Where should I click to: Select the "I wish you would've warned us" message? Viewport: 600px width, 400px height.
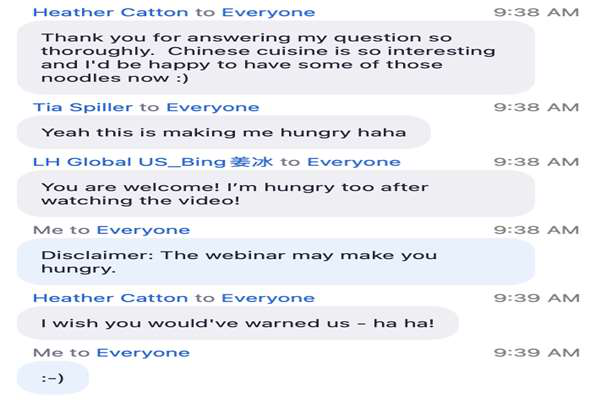click(237, 323)
